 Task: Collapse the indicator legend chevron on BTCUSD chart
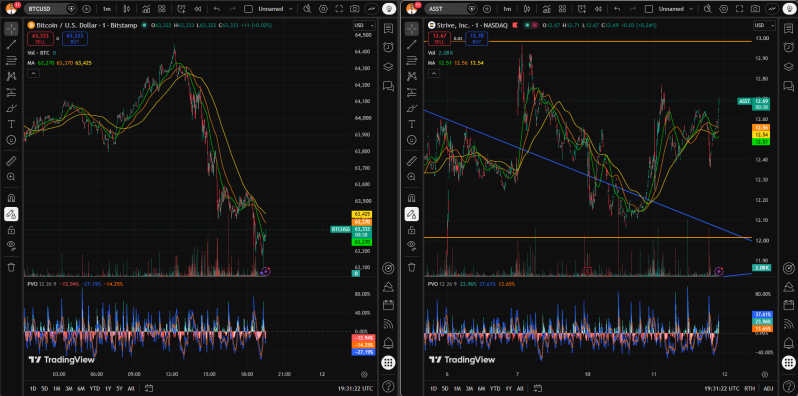point(33,73)
